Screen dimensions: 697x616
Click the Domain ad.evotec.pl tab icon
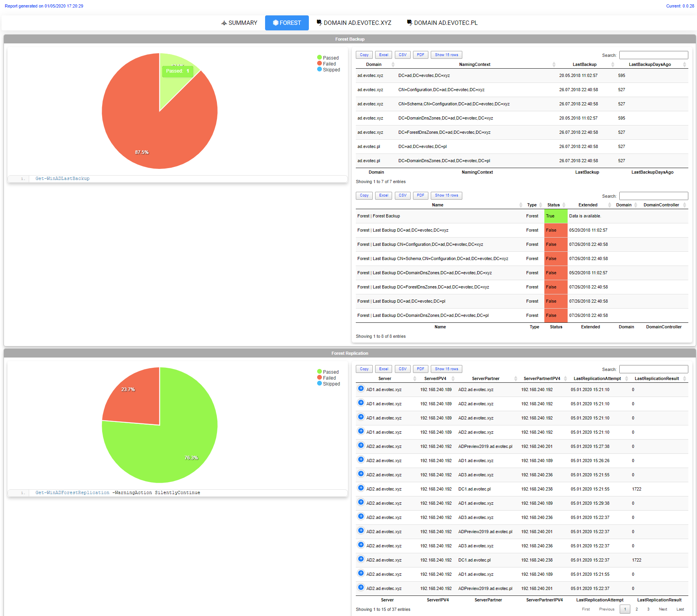coord(409,22)
